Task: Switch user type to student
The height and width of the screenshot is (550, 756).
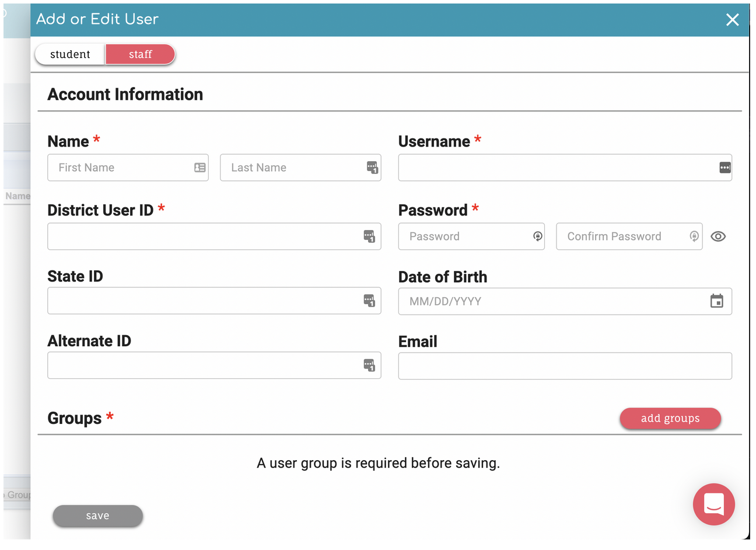Action: 70,54
